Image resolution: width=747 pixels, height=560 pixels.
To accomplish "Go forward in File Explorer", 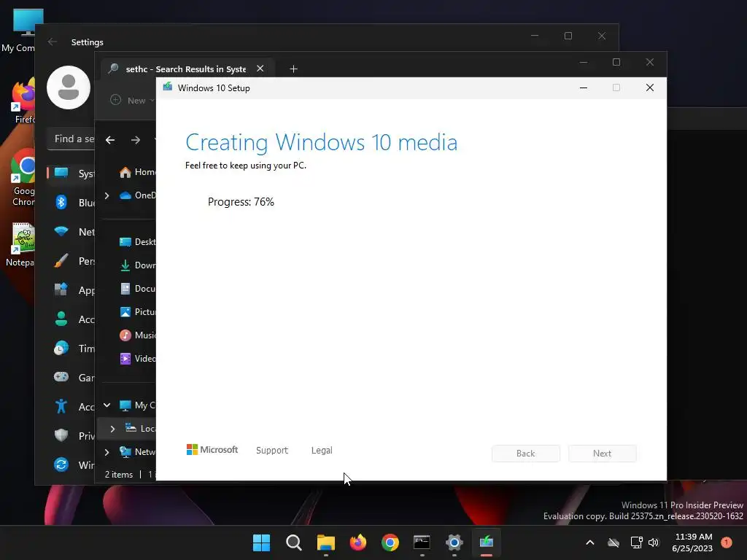I will pyautogui.click(x=136, y=140).
